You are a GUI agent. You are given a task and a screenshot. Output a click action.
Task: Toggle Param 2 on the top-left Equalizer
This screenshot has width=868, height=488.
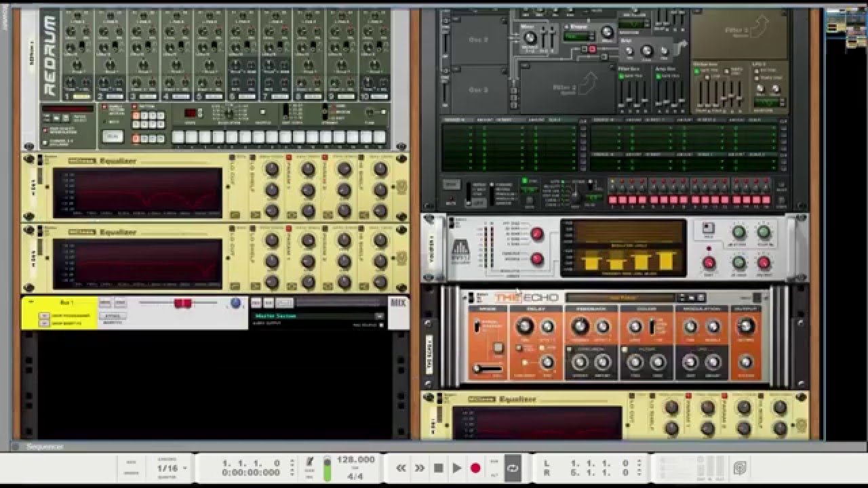coord(325,158)
